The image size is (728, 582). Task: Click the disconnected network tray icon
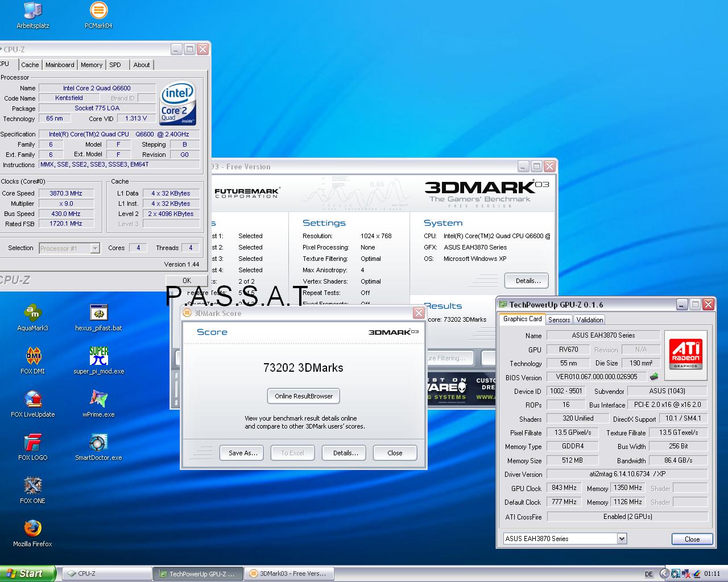(686, 574)
